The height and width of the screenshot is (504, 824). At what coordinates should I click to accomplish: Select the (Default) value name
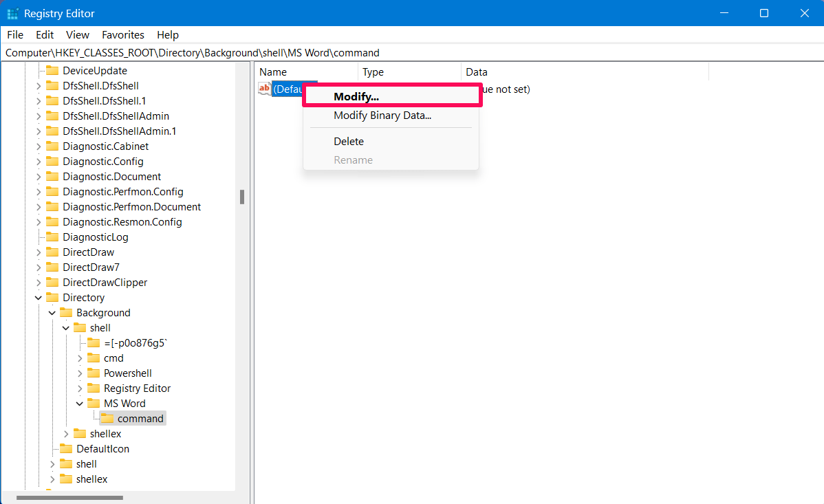[x=288, y=89]
